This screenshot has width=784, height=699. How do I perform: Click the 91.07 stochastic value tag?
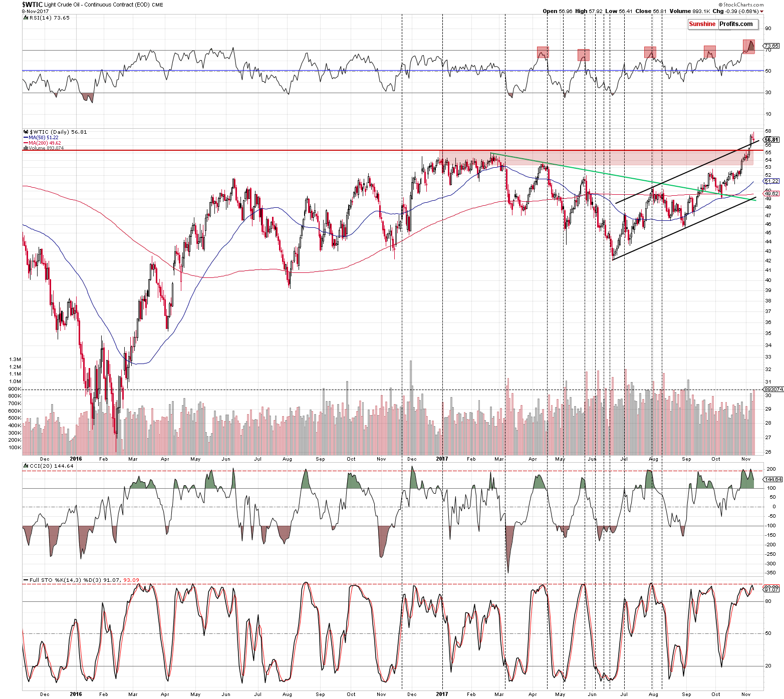[771, 589]
